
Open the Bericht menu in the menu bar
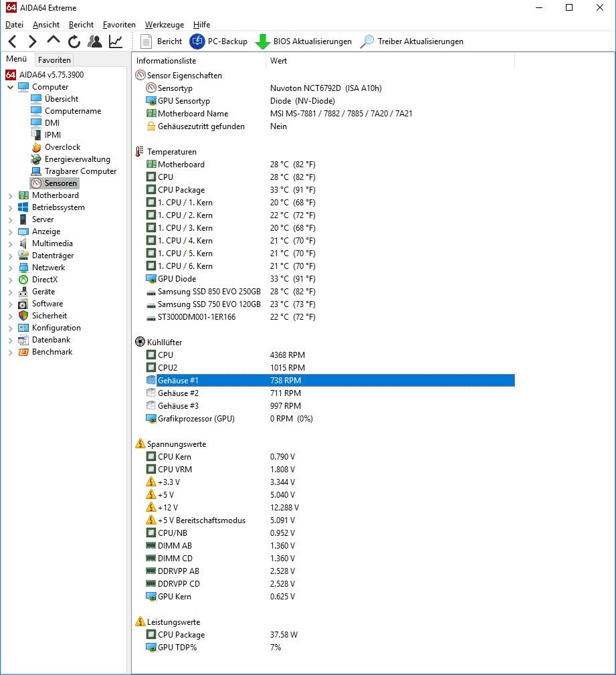81,25
